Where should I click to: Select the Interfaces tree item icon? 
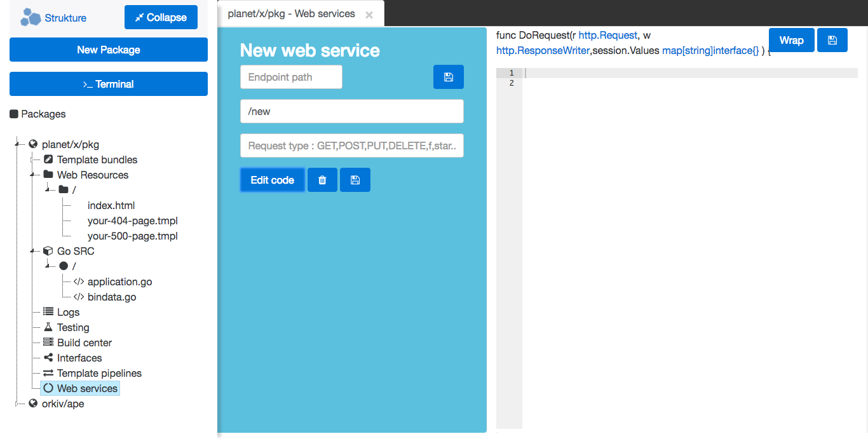pos(48,358)
